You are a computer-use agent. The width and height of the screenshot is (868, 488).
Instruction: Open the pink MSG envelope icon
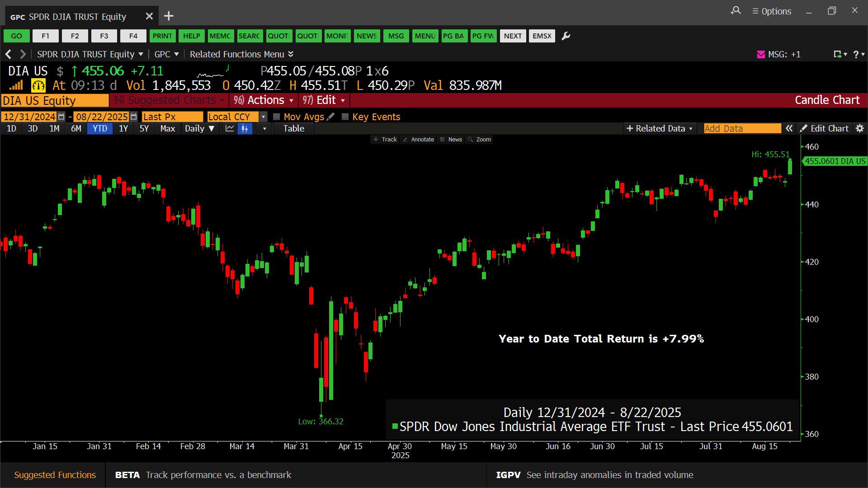tap(761, 54)
